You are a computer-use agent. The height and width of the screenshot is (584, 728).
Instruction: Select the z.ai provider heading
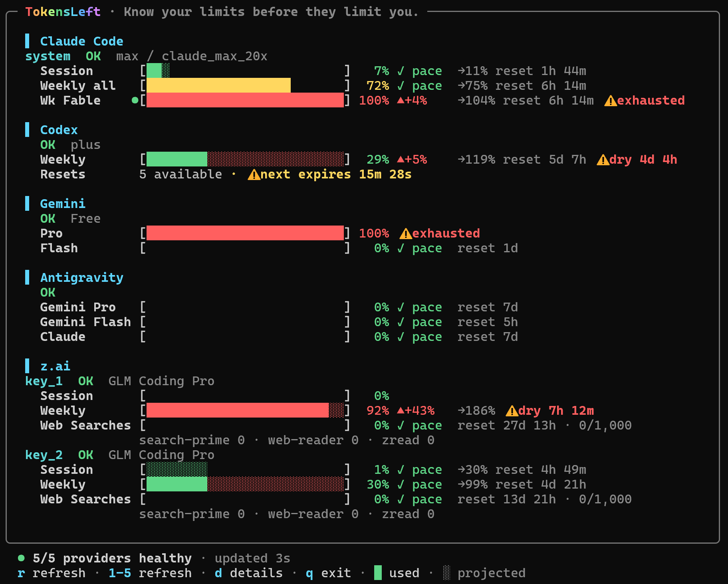(55, 366)
